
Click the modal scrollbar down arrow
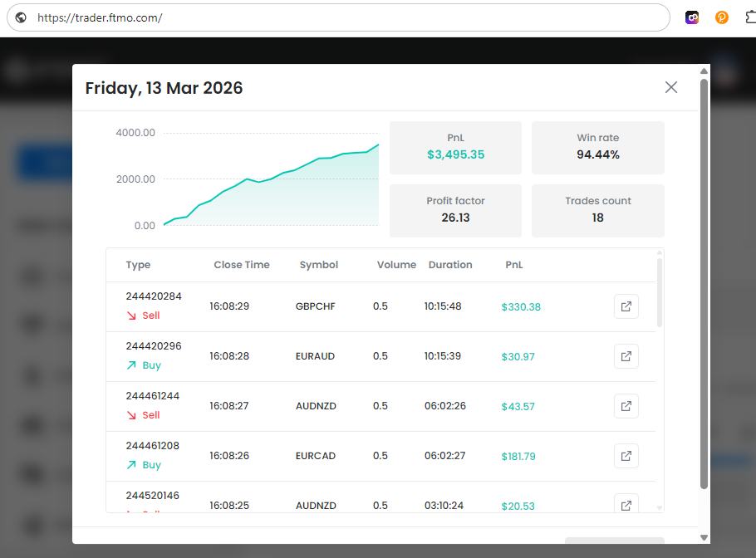coord(704,537)
